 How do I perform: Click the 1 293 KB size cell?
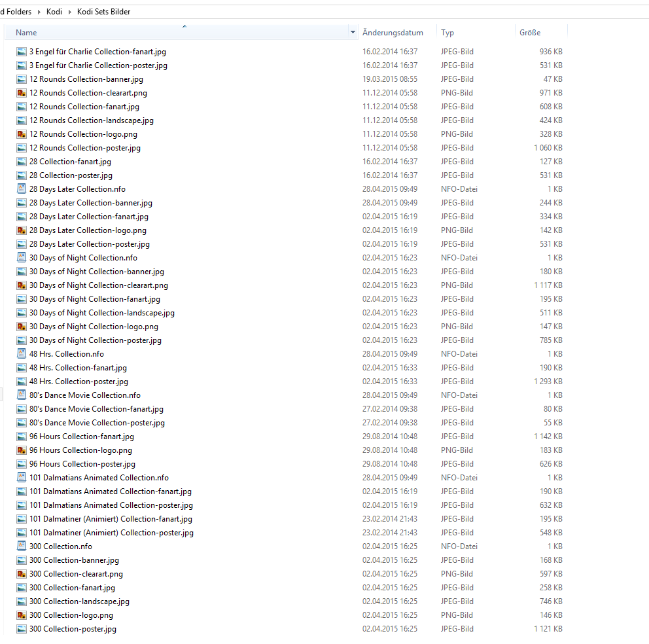[x=548, y=382]
